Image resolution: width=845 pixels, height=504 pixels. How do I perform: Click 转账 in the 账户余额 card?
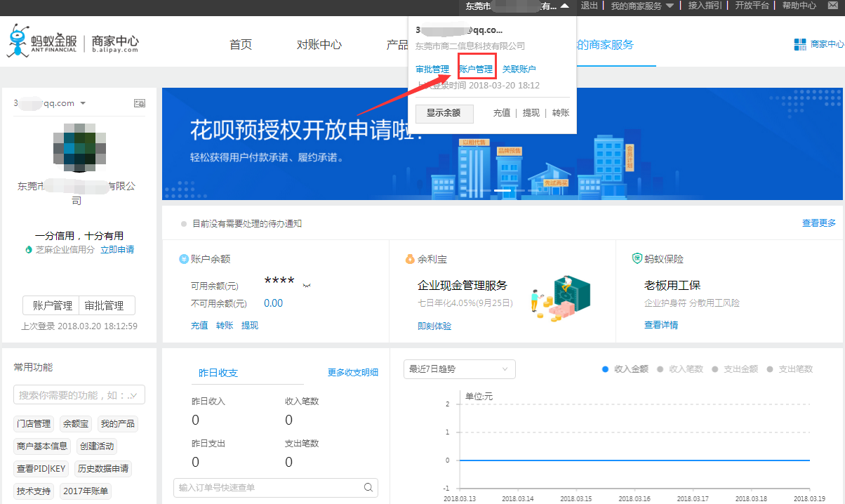[x=225, y=326]
